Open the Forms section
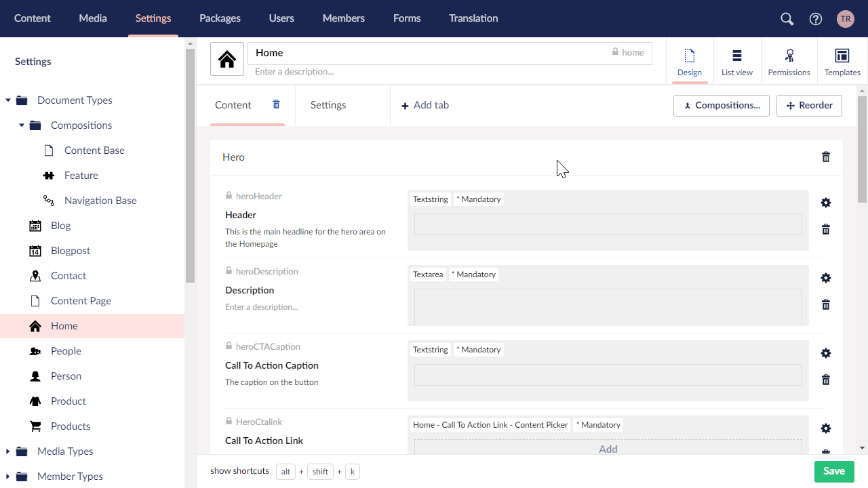Screen dimensions: 868x488 [407, 18]
